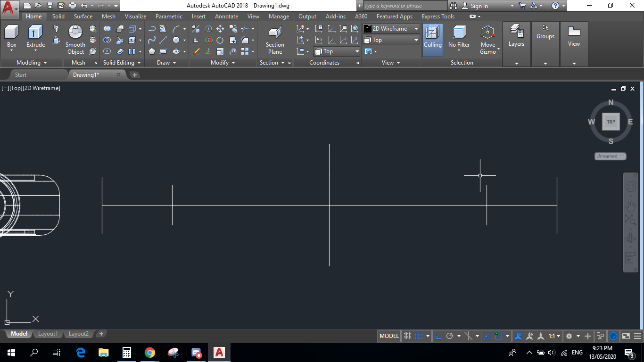Expand the Draw panel
This screenshot has width=644, height=362.
tap(167, 63)
